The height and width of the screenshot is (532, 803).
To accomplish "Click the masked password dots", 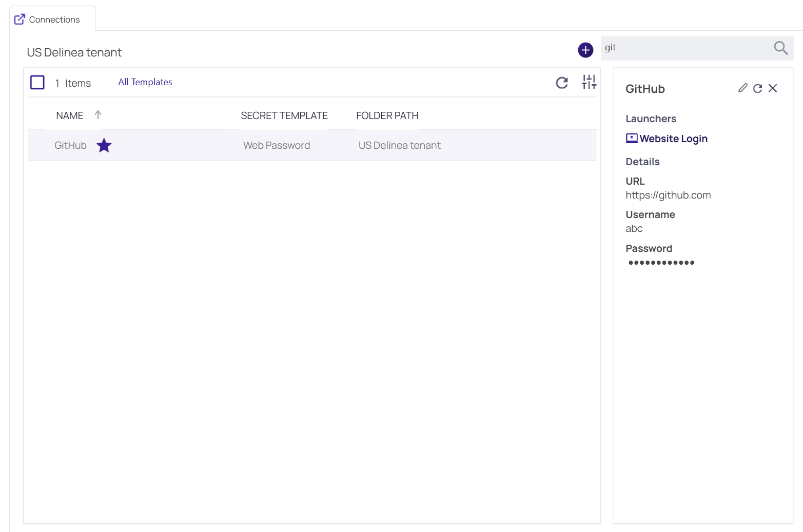I will pyautogui.click(x=661, y=263).
